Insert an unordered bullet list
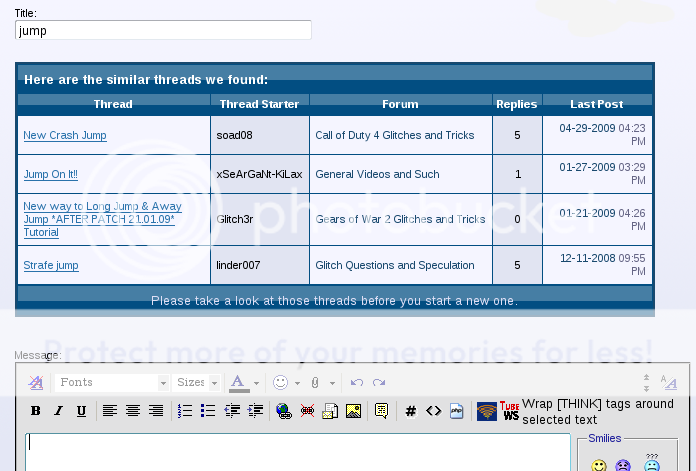Image resolution: width=696 pixels, height=471 pixels. point(208,411)
